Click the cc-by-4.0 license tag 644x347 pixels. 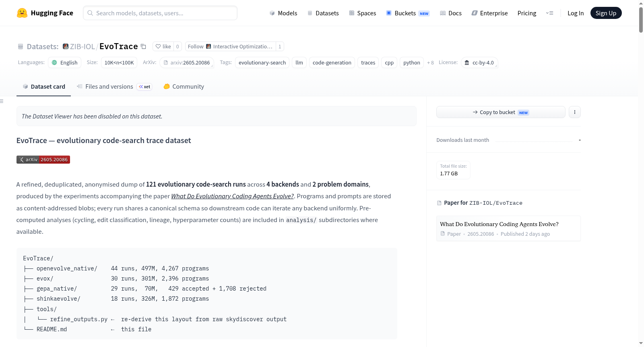tap(479, 62)
